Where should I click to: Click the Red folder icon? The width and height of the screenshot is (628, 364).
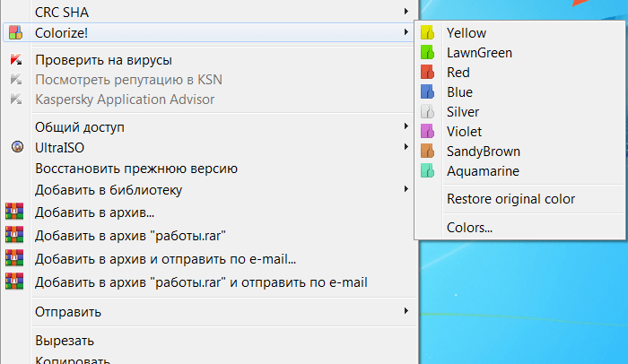tap(427, 72)
